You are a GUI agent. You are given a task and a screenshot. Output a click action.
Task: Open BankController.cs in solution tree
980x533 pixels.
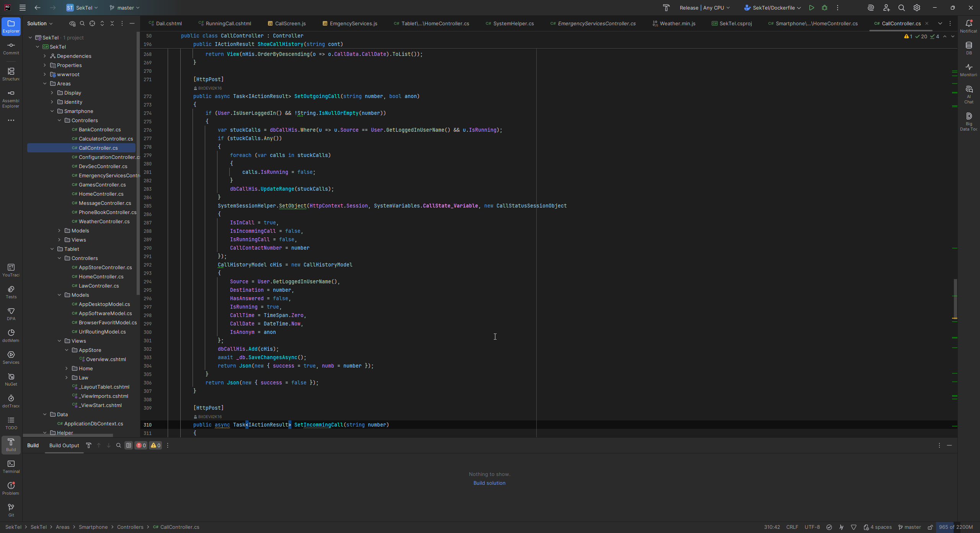pos(100,129)
